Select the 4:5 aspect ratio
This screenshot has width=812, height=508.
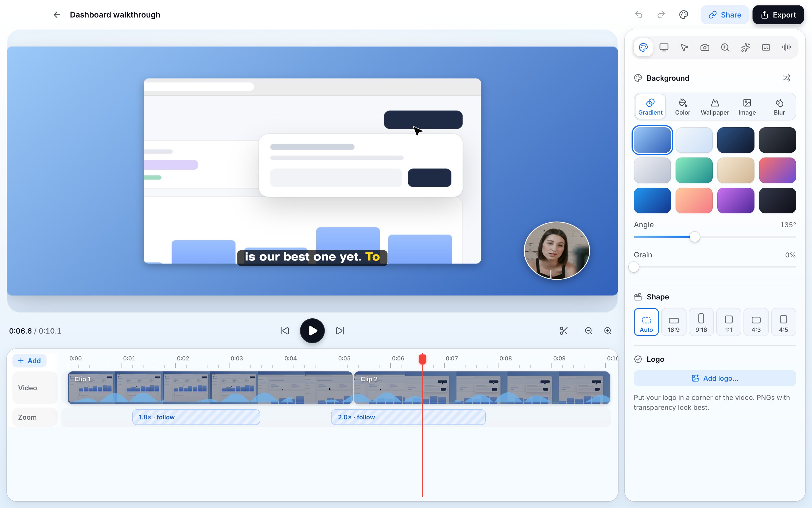click(x=784, y=322)
